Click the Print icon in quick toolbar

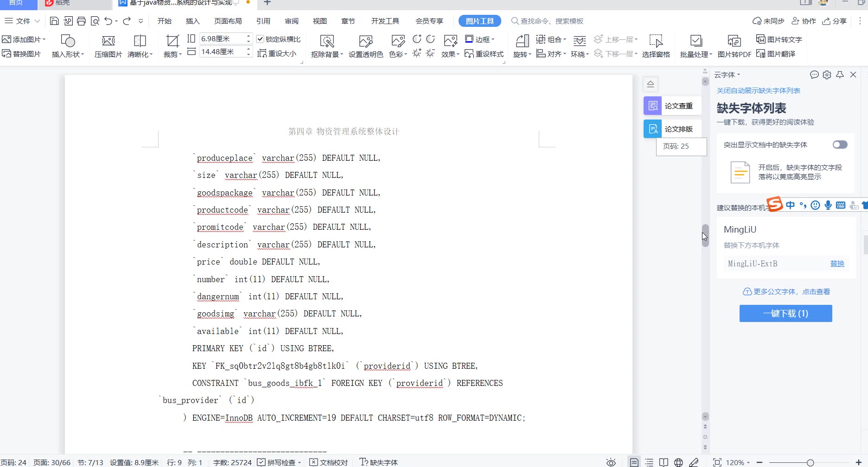point(82,21)
